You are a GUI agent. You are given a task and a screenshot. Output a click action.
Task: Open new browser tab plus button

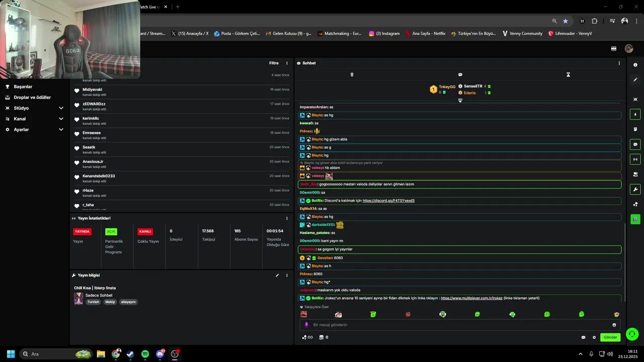[x=178, y=7]
